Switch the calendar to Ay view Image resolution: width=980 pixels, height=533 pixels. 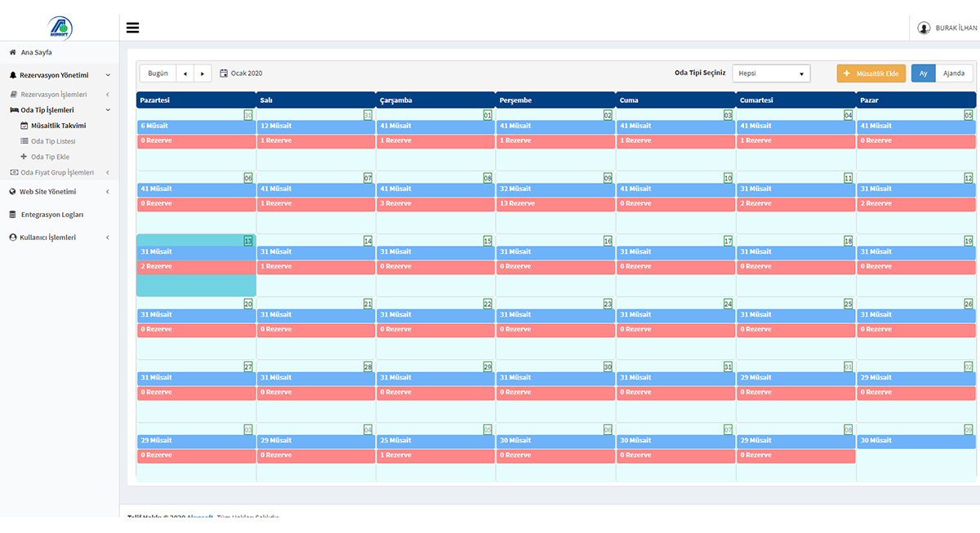924,73
